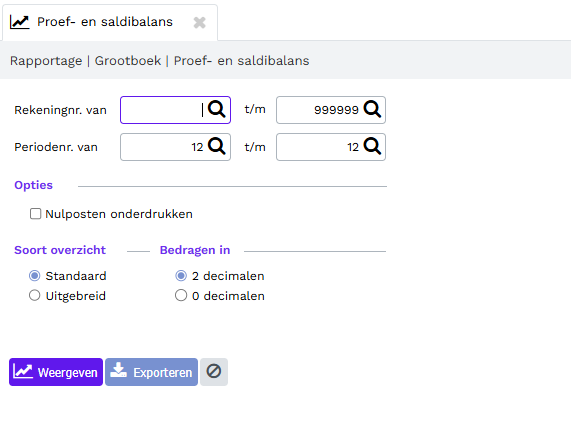
Task: Enable Nulposten onderdrukken checkbox
Action: pyautogui.click(x=35, y=214)
